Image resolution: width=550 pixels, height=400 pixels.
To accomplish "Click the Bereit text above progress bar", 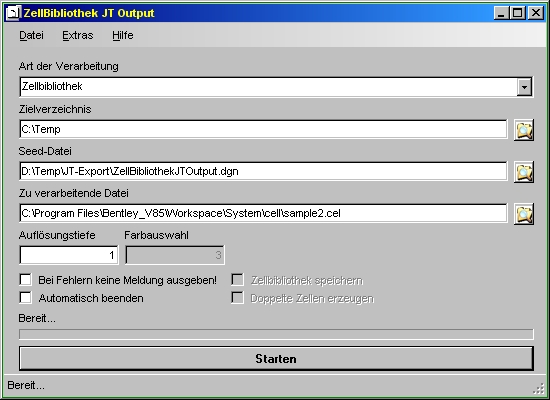I will [37, 318].
